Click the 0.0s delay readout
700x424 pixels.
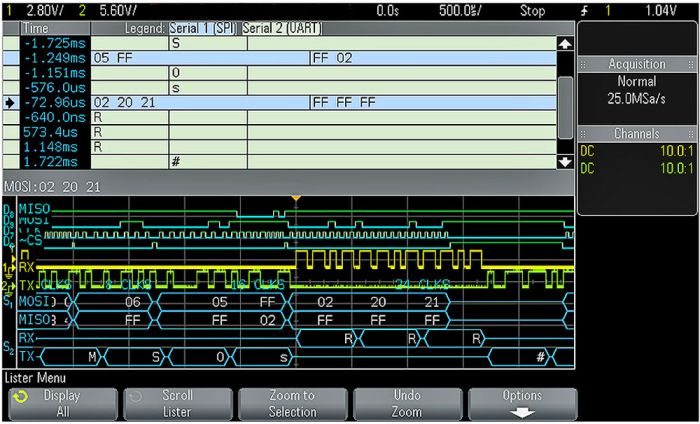(x=387, y=11)
